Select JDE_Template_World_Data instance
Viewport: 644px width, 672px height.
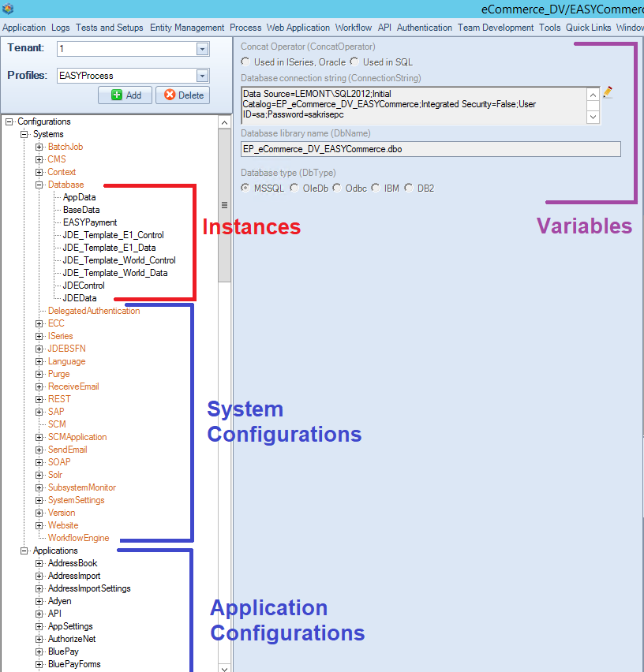pyautogui.click(x=115, y=273)
